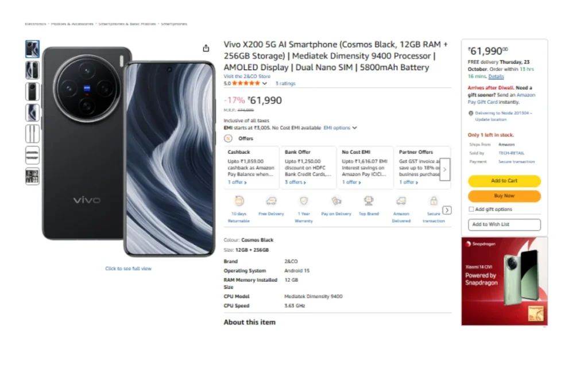Click the 10 days Returnable icon
This screenshot has width=588, height=392.
tap(239, 201)
